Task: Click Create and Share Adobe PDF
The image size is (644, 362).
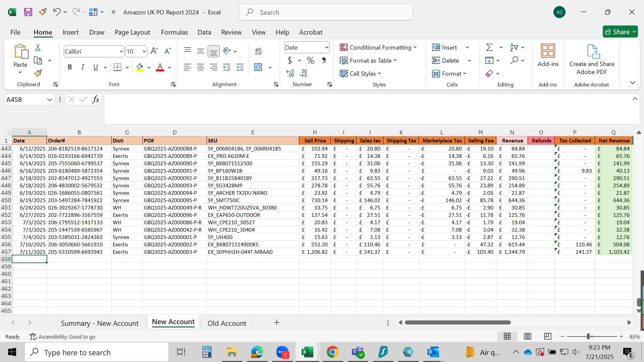Action: click(x=592, y=60)
